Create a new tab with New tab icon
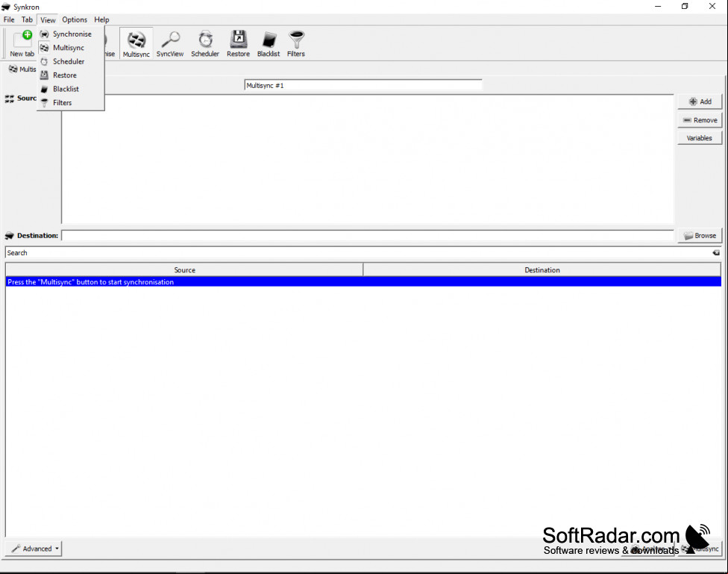 (x=22, y=43)
